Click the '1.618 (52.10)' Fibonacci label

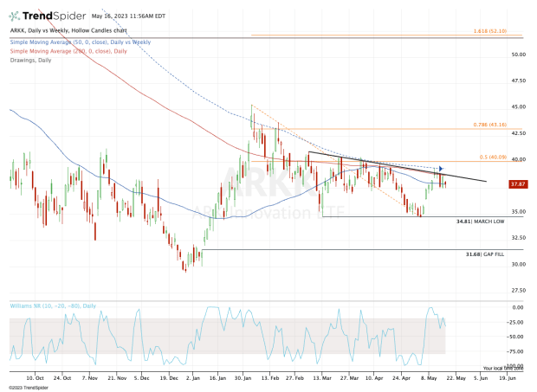coord(490,31)
